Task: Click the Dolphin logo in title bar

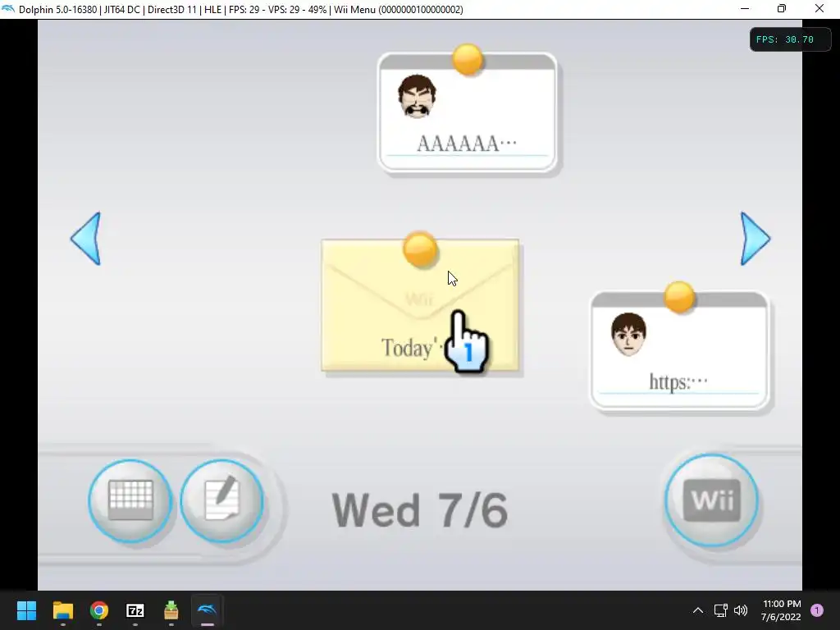Action: pyautogui.click(x=8, y=9)
